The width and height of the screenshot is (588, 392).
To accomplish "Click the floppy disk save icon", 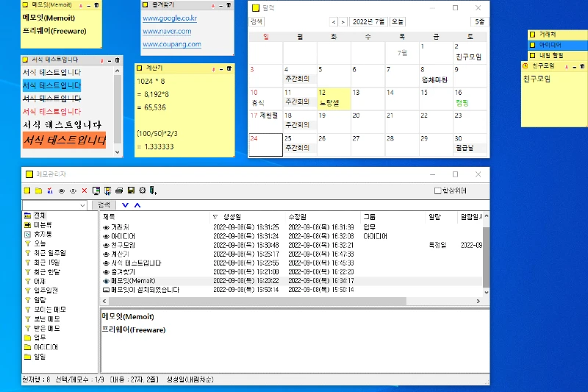I will pyautogui.click(x=131, y=190).
